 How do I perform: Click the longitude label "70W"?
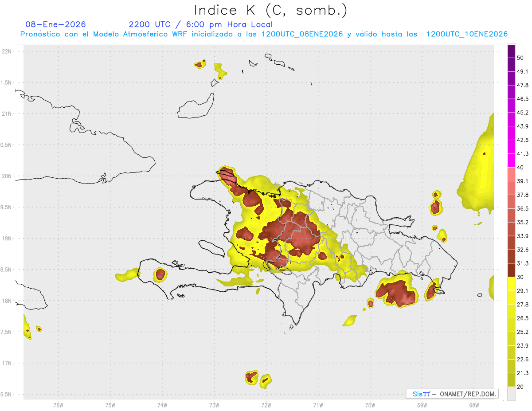370,405
